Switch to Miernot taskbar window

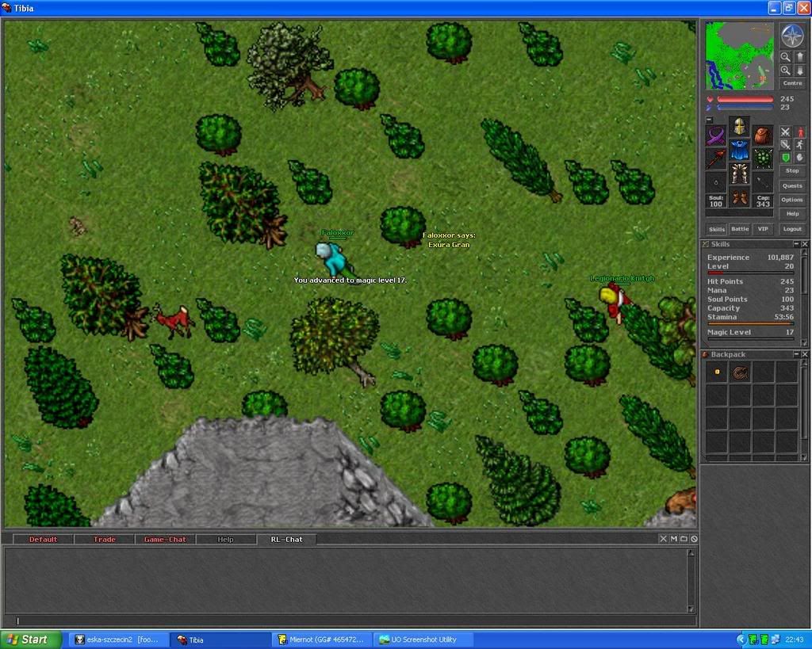click(x=324, y=639)
